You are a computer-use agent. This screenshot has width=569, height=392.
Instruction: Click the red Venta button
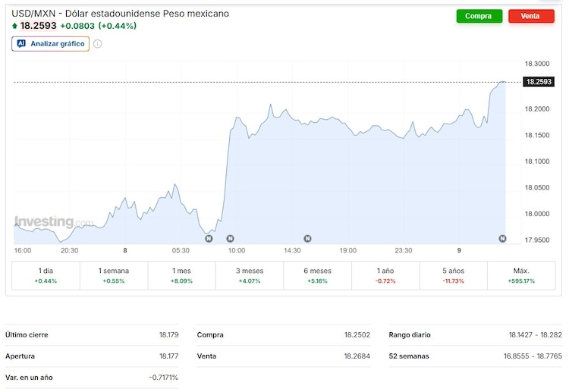coord(531,16)
